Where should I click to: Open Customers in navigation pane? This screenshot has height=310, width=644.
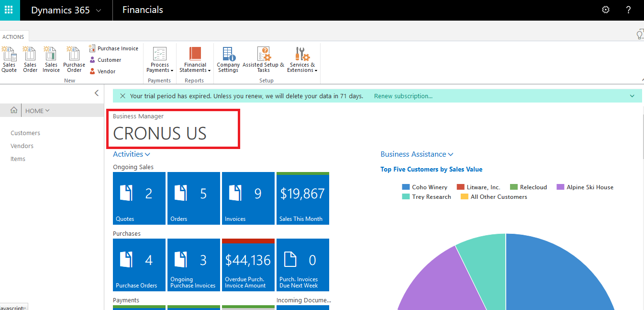(25, 133)
